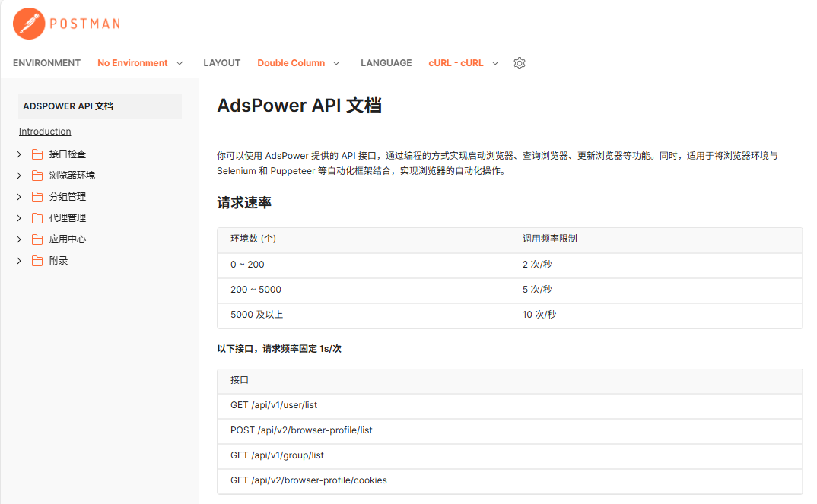The image size is (817, 504).
Task: Click the folder icon beside 浏览器环境
Action: pos(37,175)
